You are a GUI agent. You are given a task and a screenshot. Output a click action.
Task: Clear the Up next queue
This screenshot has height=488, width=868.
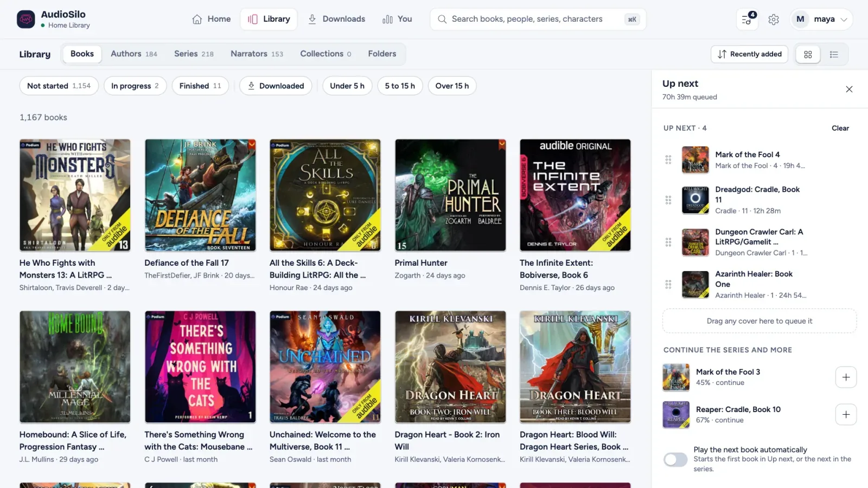point(840,129)
